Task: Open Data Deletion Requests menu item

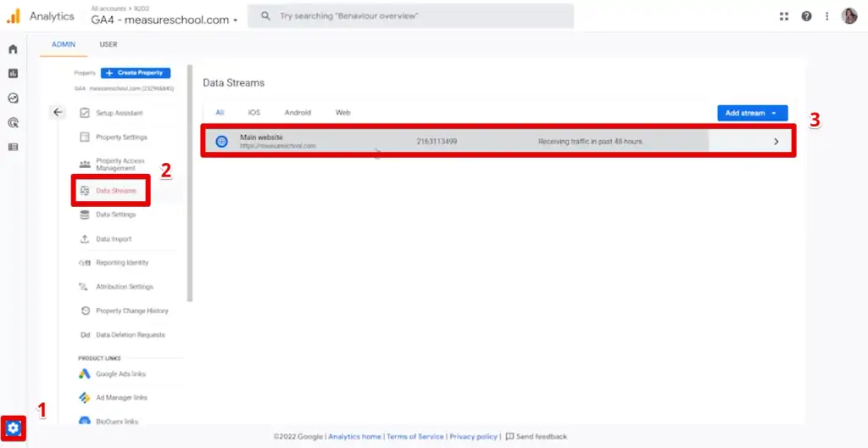Action: (131, 335)
